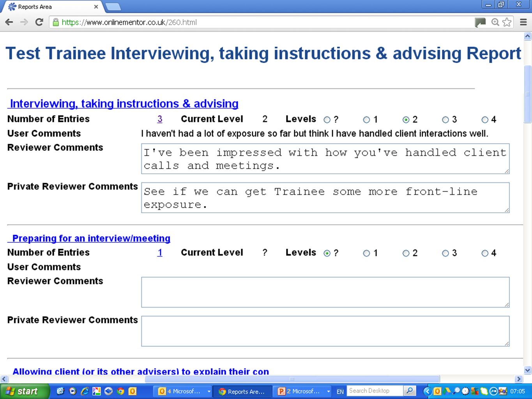Viewport: 532px width, 399px height.
Task: Select level 2 for Interviewing section
Action: coord(406,120)
